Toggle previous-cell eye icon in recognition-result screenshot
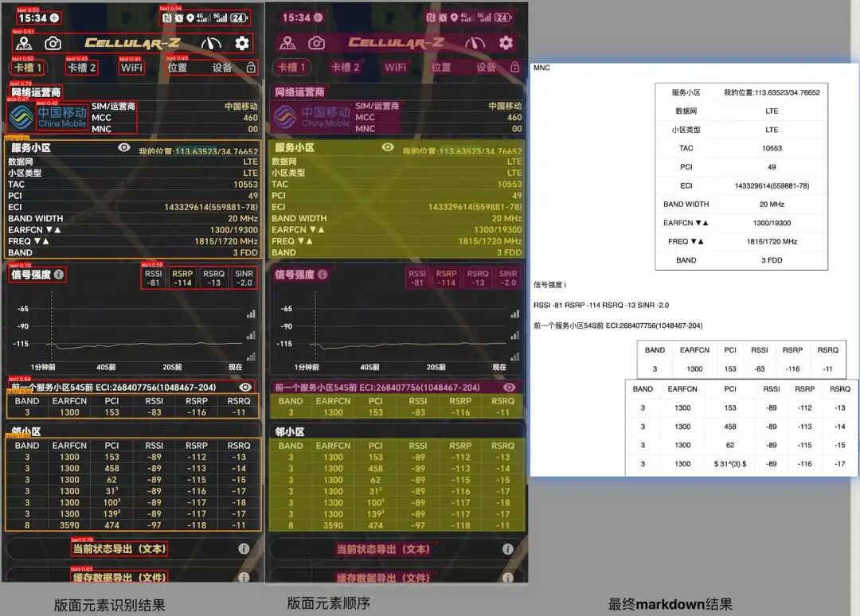The height and width of the screenshot is (616, 860). (x=245, y=387)
